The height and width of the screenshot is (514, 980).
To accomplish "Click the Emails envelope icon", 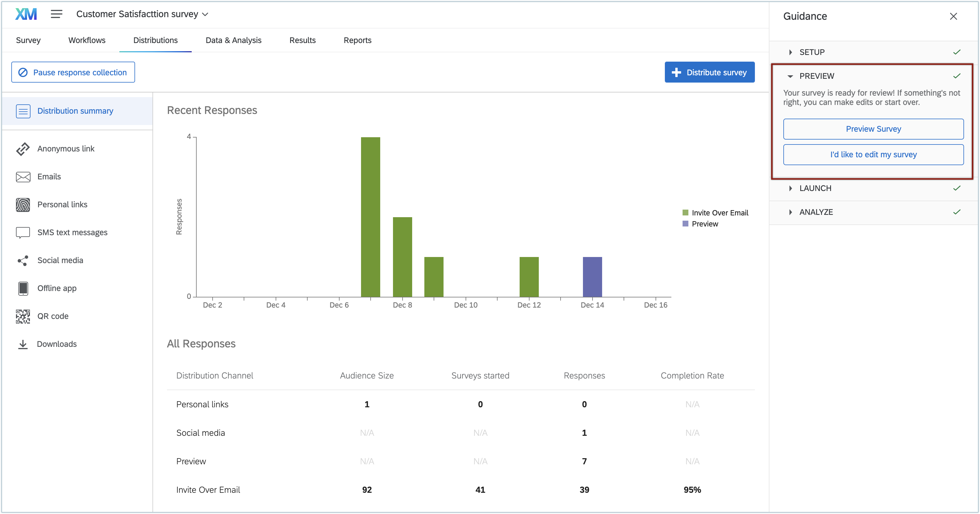I will click(23, 177).
